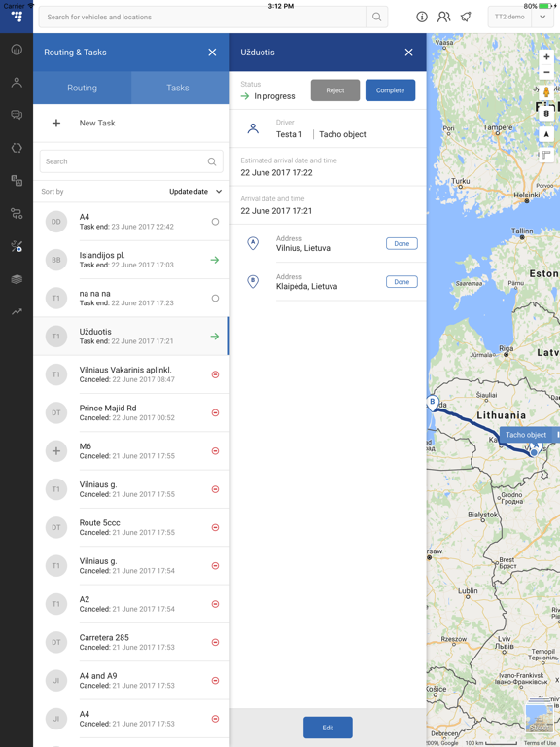
Task: Click Terms of Use link on map
Action: tap(540, 743)
